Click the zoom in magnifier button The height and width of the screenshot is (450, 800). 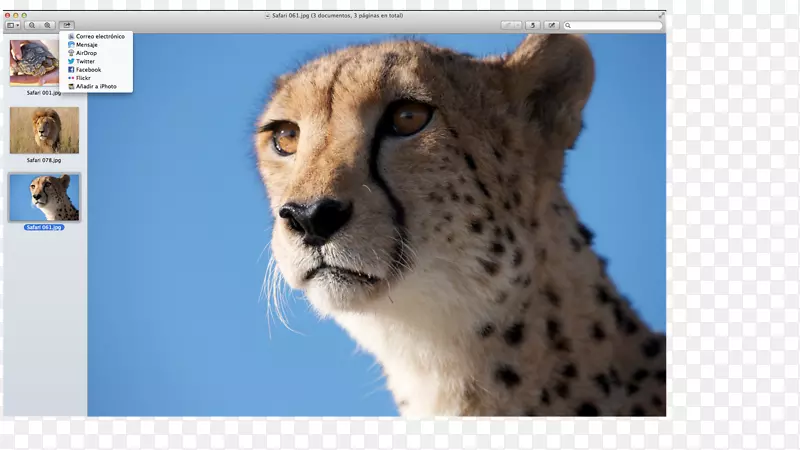click(x=47, y=25)
